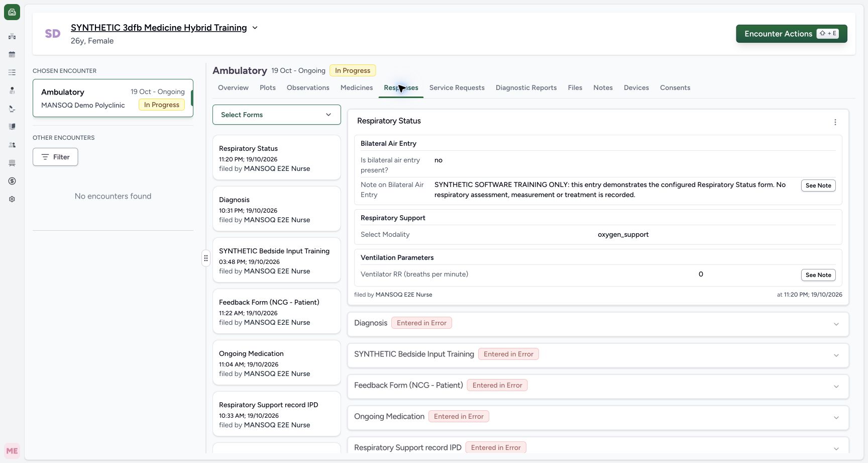Open the patient person icon in sidebar
Viewport: 868px width, 463px height.
(12, 90)
